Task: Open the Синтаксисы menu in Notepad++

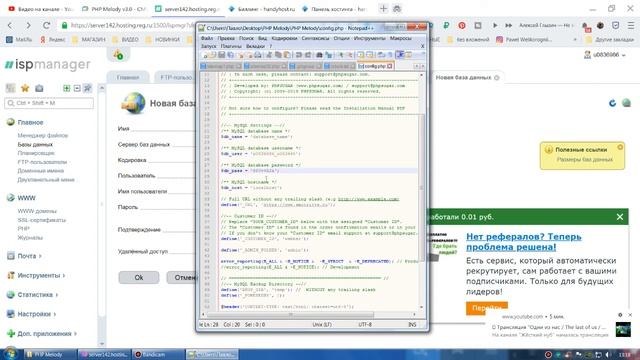Action: (x=315, y=38)
